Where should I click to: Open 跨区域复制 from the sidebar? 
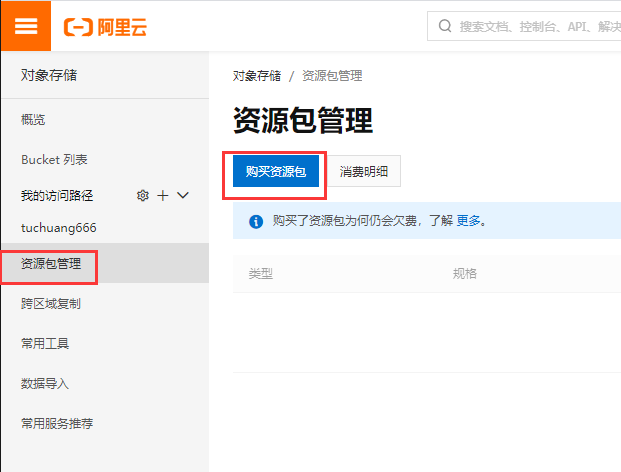click(x=51, y=304)
